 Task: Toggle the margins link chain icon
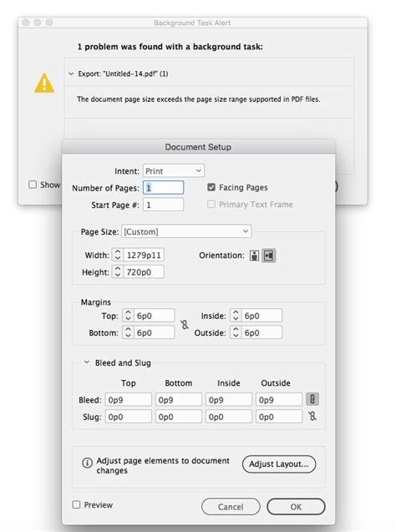(185, 325)
